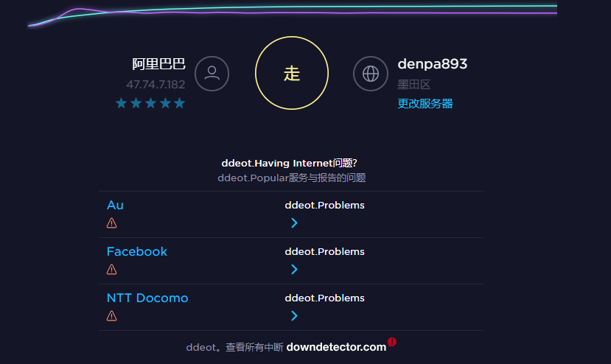
Task: Click the ddeot。查看所有中断 text
Action: coord(234,347)
